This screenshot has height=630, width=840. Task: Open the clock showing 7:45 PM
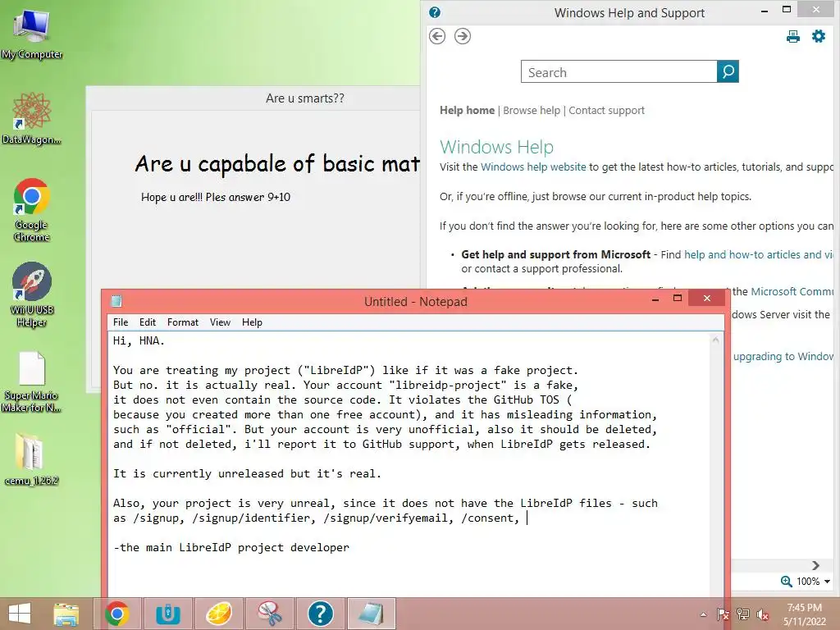click(804, 614)
